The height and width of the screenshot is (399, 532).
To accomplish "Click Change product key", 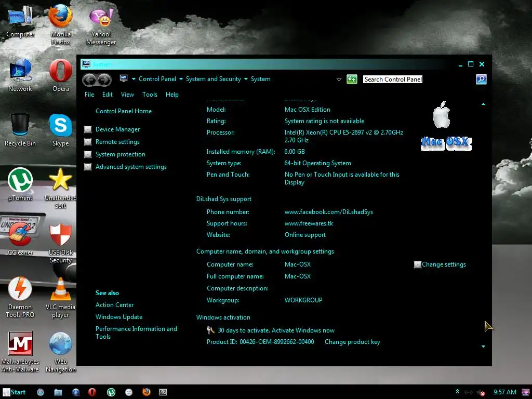I will (352, 342).
